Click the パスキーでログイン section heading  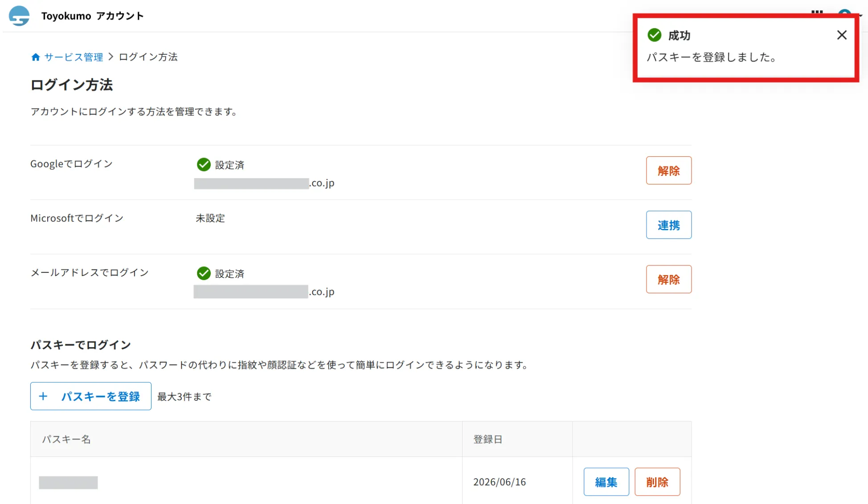coord(81,345)
